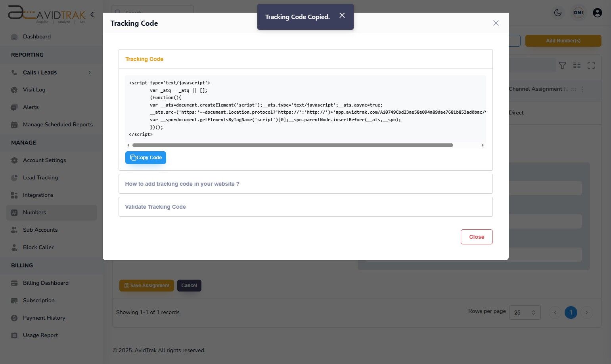Screen dimensions: 611x364
Task: Click the code scrollbar right arrow
Action: pyautogui.click(x=483, y=145)
